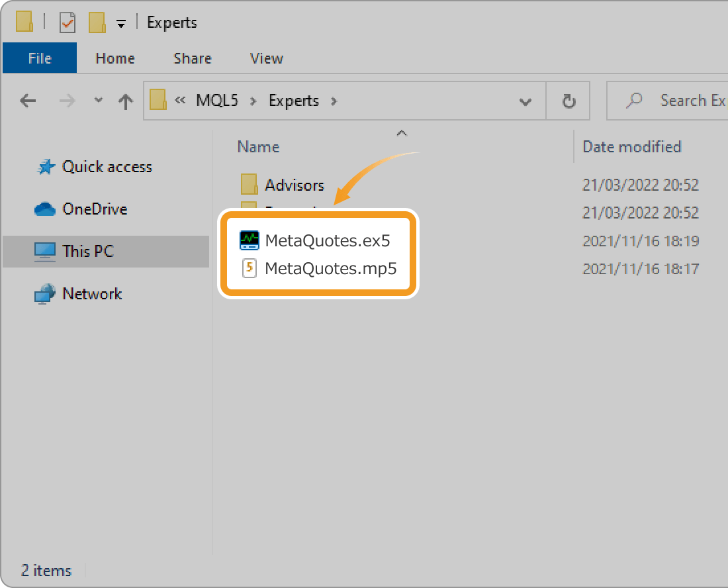Image resolution: width=728 pixels, height=588 pixels.
Task: Click the Advisors folder icon
Action: 249,185
